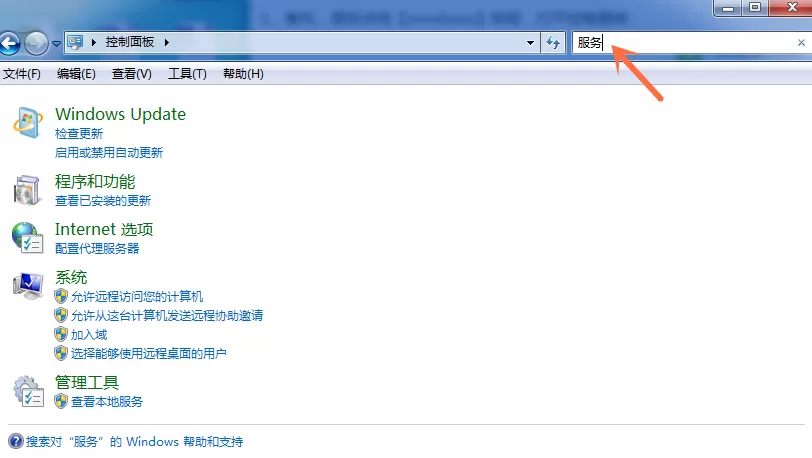This screenshot has height=458, width=812.
Task: Expand the arrow after 控制面板 breadcrumb
Action: [167, 42]
